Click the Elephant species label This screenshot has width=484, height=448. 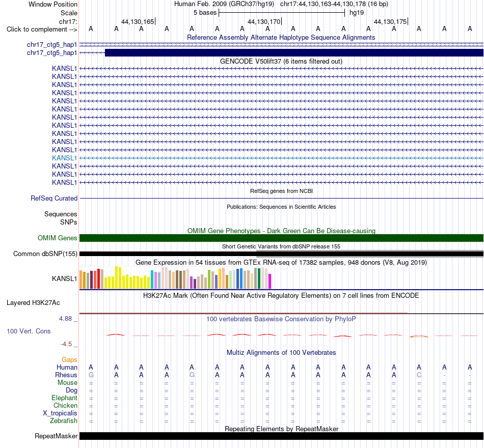point(64,398)
